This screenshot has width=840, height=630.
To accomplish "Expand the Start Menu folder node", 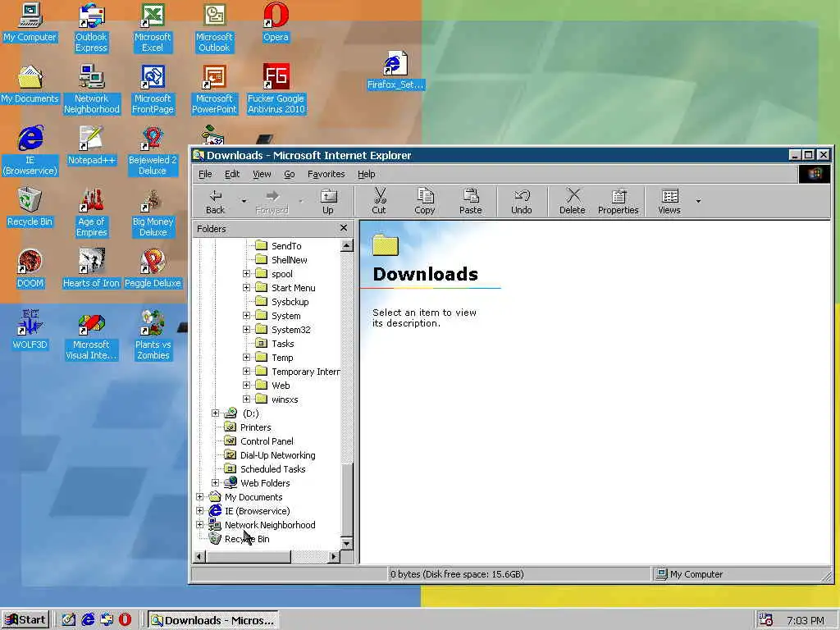I will 246,288.
